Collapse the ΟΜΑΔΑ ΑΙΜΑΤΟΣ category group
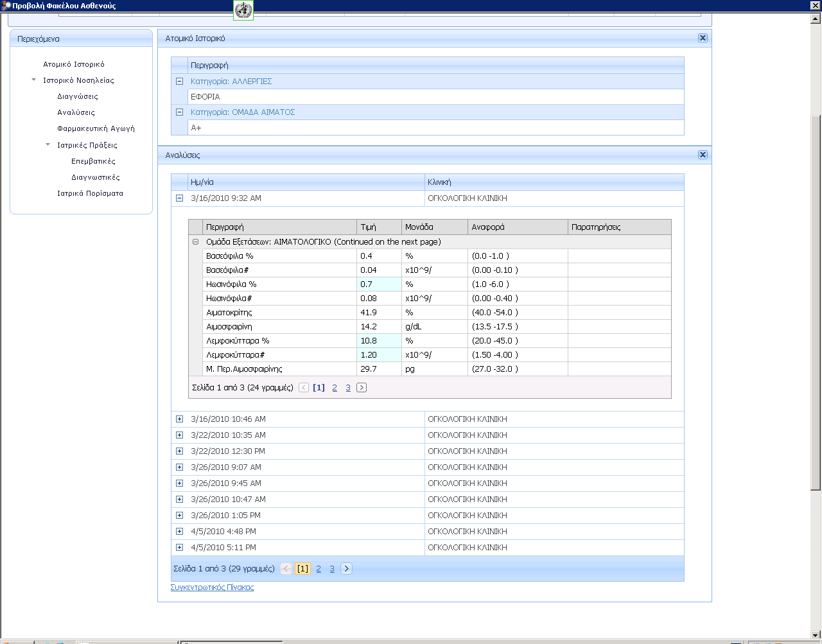 coord(179,112)
